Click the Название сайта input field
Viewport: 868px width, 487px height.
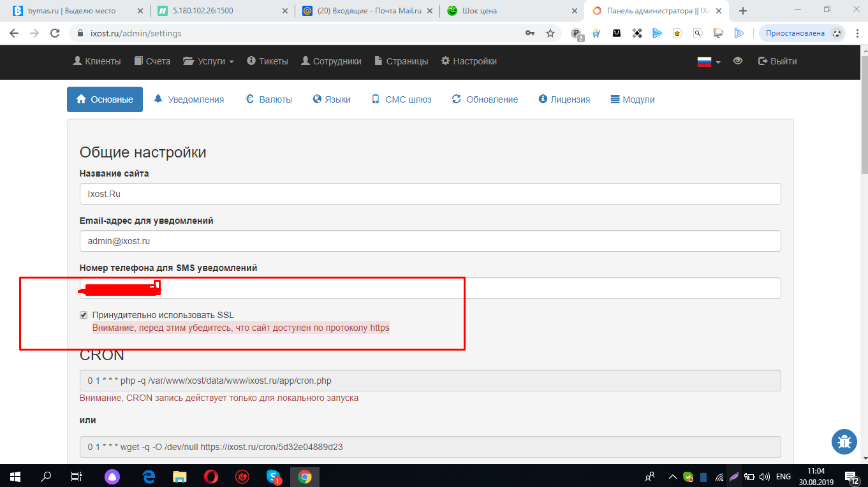pyautogui.click(x=430, y=194)
